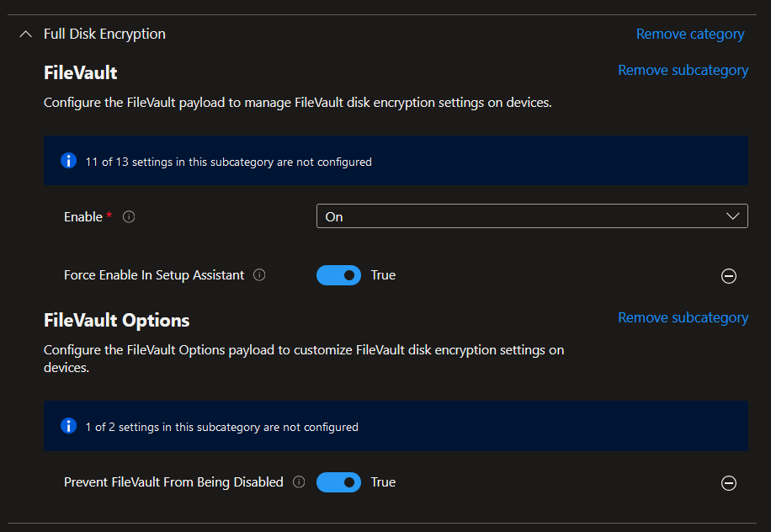The width and height of the screenshot is (771, 532).
Task: Open the Enable dropdown showing On
Action: [522, 216]
